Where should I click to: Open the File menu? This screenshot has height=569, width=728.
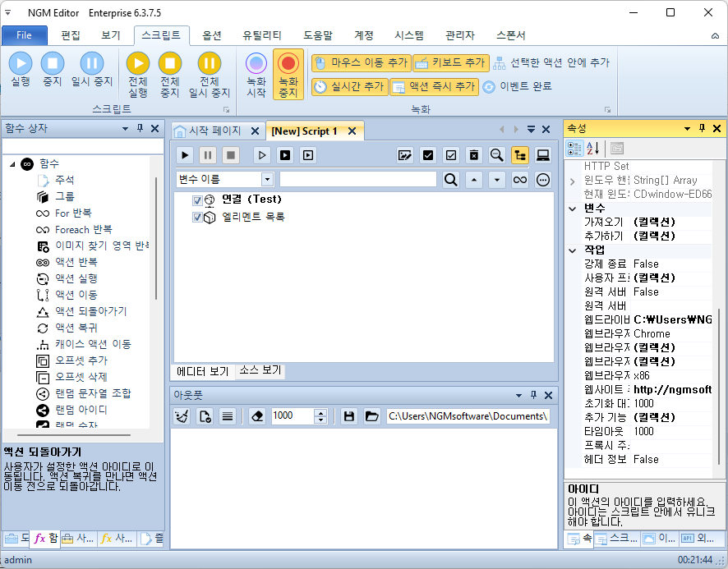(24, 35)
